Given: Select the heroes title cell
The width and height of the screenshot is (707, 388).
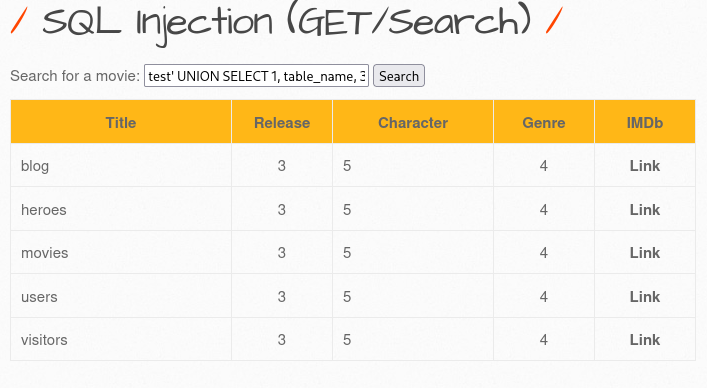Looking at the screenshot, I should [121, 209].
